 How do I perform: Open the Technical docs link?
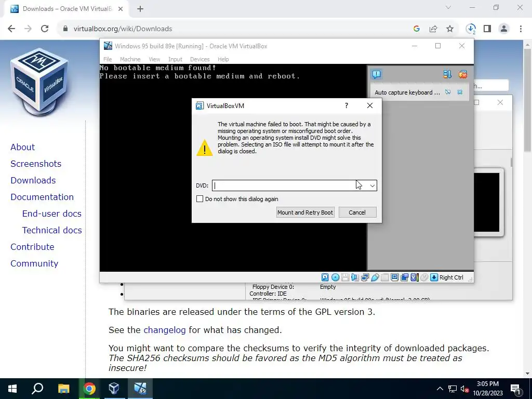pyautogui.click(x=52, y=230)
